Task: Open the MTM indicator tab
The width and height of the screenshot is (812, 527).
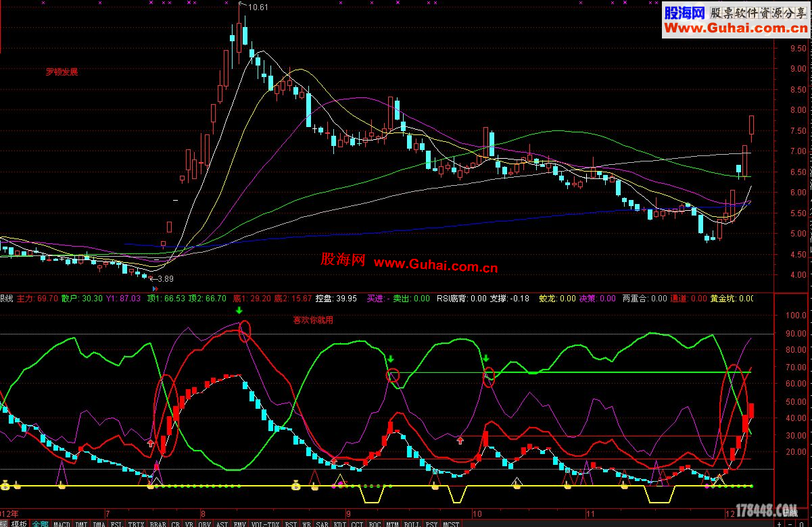Action: coord(392,524)
